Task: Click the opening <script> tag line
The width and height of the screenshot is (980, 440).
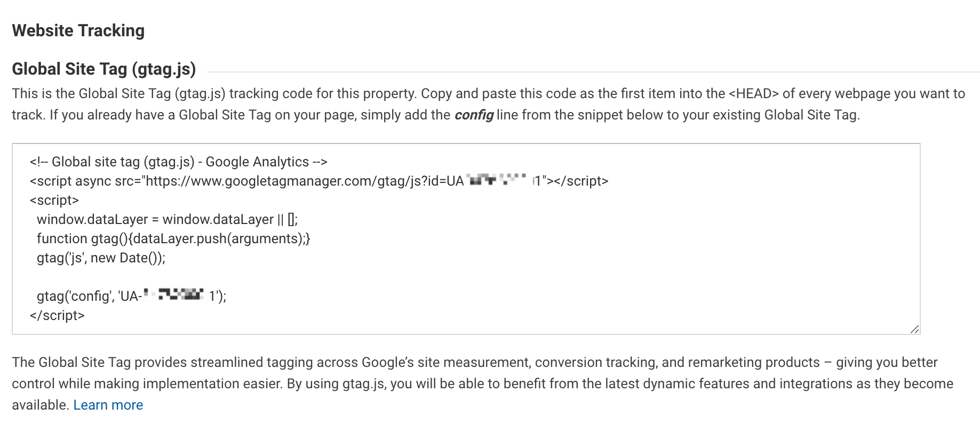Action: (54, 200)
